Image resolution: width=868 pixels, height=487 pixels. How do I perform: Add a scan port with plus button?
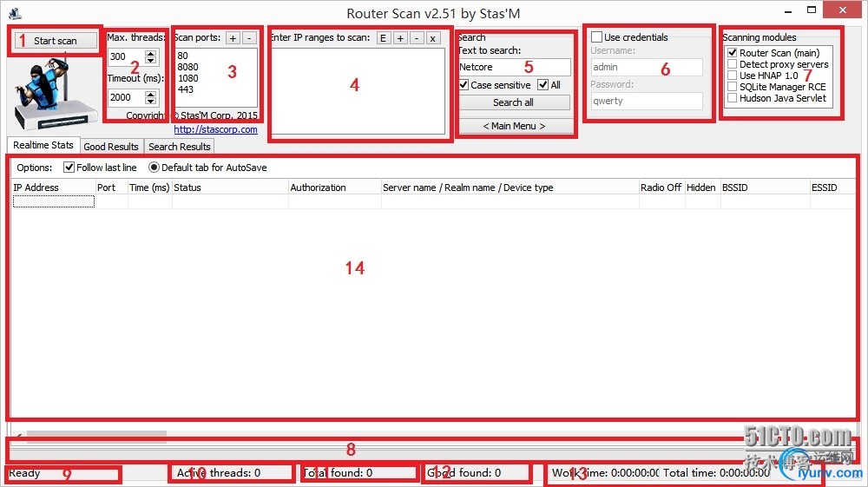coord(233,38)
